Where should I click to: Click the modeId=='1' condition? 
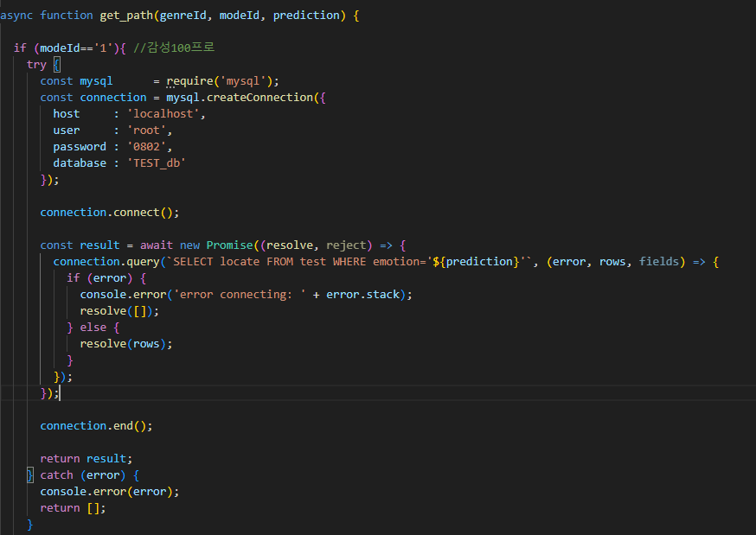click(x=76, y=48)
